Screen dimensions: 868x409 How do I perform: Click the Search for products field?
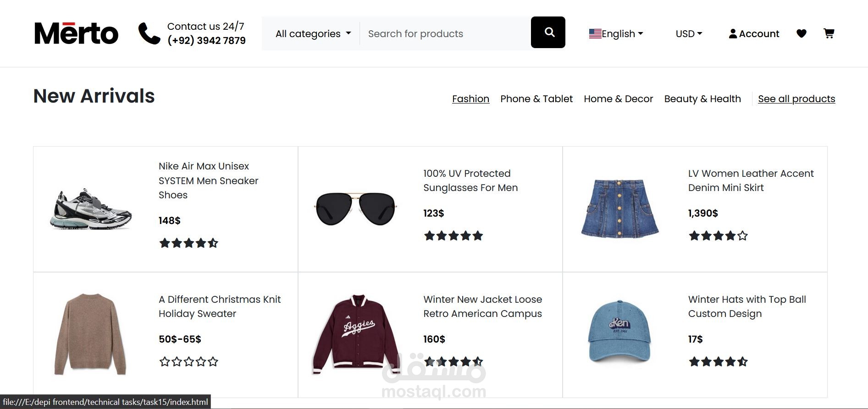tap(445, 33)
